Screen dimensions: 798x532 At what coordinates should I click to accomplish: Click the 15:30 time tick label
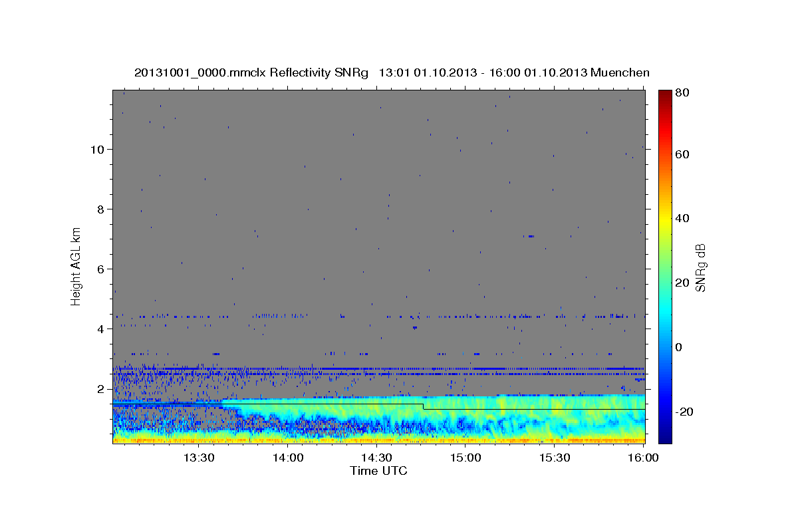point(555,458)
